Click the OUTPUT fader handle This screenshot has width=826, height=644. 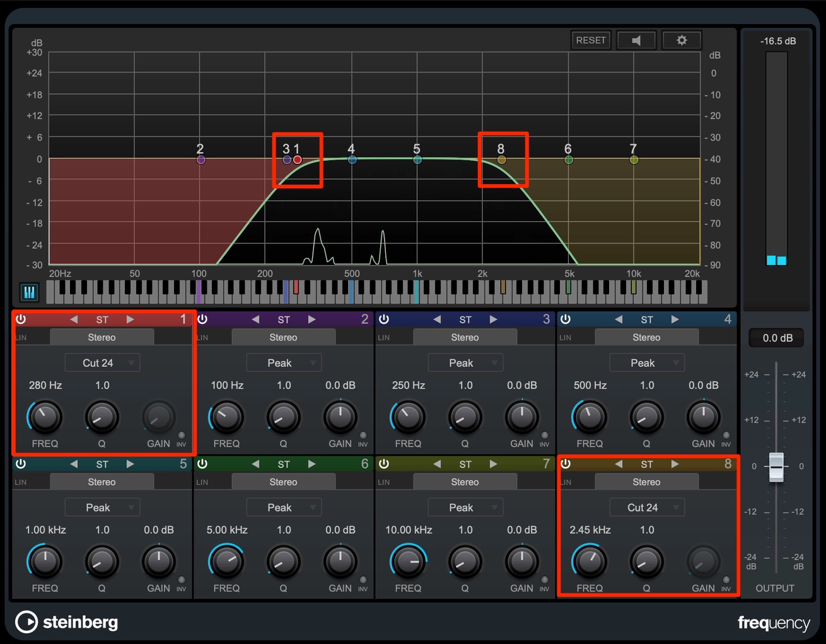776,467
